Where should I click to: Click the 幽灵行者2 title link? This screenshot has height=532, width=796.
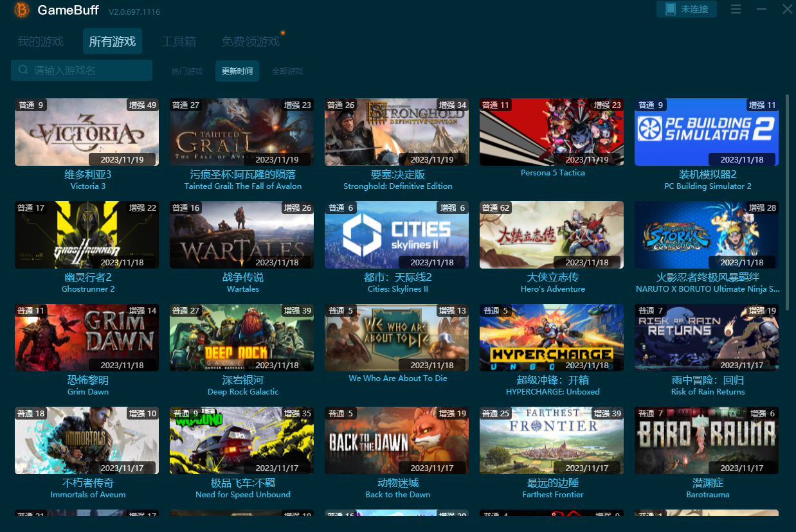tap(88, 277)
